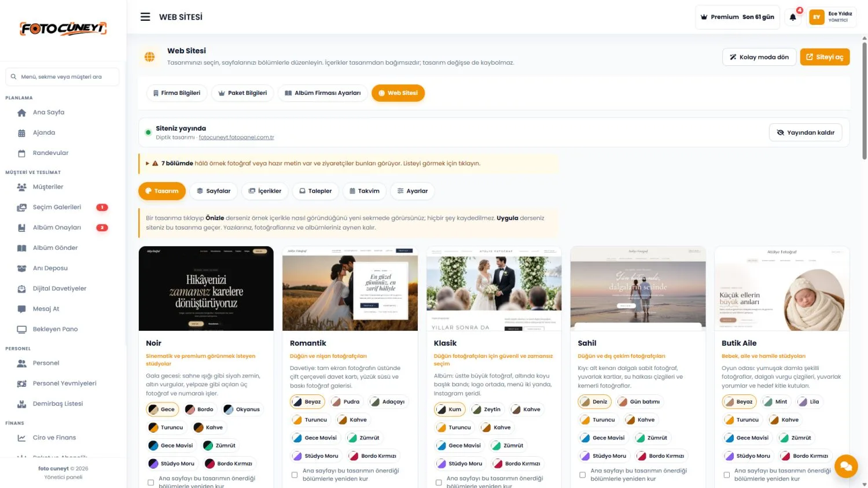Click the Anı Deposu icon
The height and width of the screenshot is (488, 868).
pyautogui.click(x=21, y=268)
